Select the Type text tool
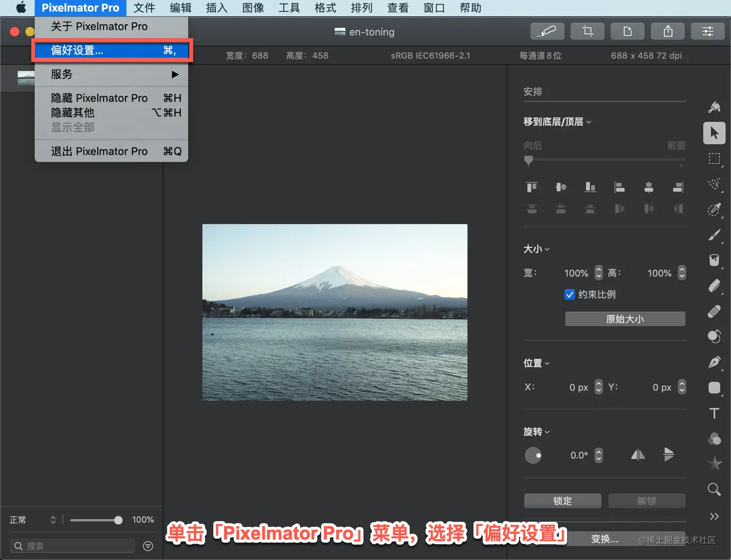The height and width of the screenshot is (560, 731). pyautogui.click(x=714, y=413)
